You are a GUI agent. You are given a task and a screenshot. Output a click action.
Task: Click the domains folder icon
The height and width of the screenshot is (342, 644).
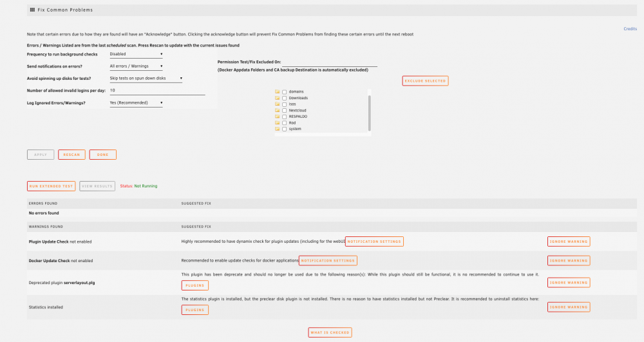[x=277, y=91]
